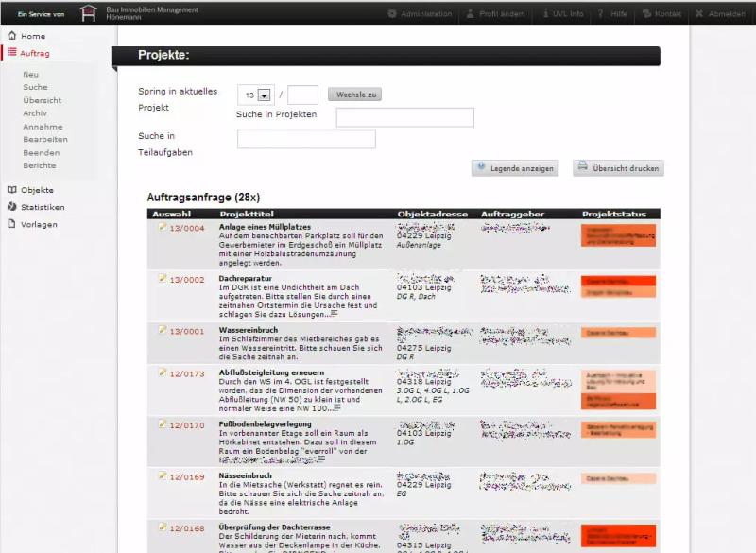Expand truncated description of Dachreparatur
This screenshot has width=756, height=553.
click(334, 314)
